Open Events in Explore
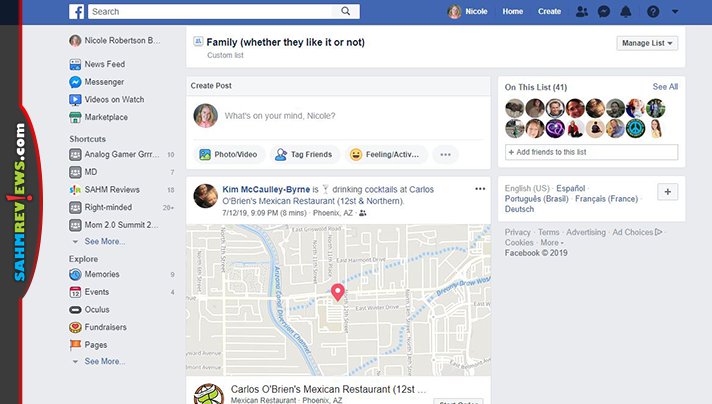Viewport: 712px width, 404px height. tap(89, 292)
